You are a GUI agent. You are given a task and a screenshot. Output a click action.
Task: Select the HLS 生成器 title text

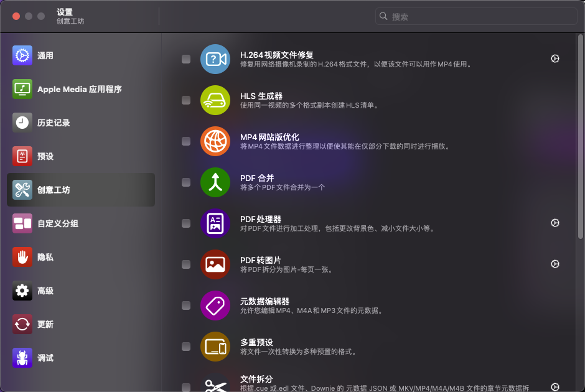(261, 96)
